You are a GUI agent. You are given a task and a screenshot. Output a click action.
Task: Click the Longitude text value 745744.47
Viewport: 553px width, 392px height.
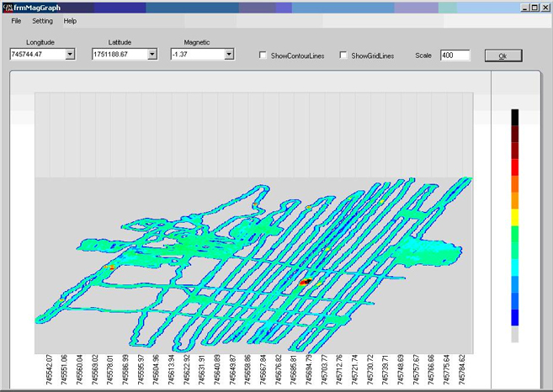(36, 55)
